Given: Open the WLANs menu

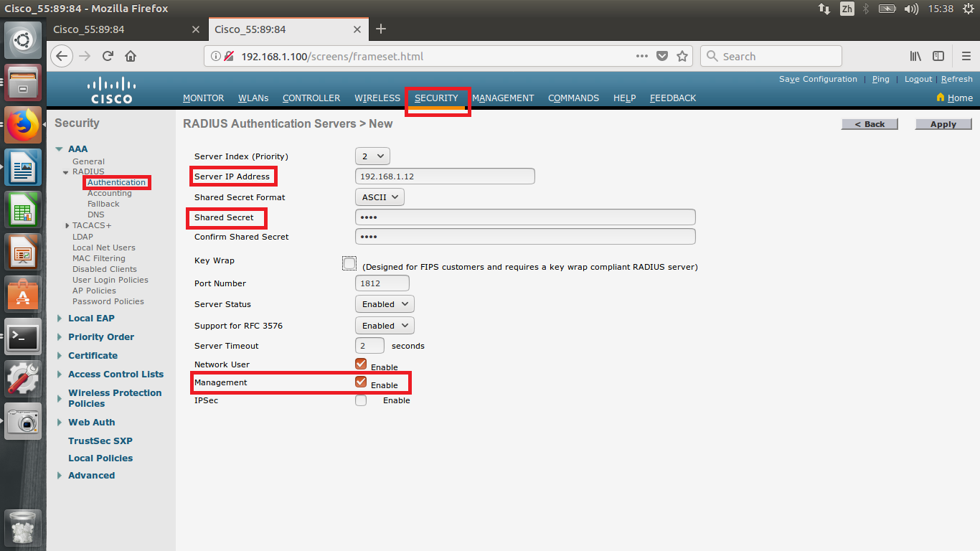Looking at the screenshot, I should [x=253, y=98].
